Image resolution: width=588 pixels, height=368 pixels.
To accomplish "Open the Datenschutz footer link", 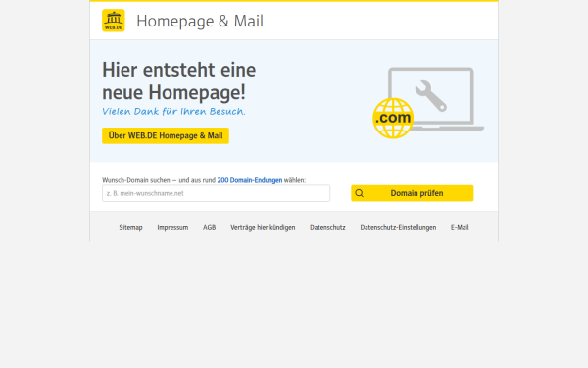I will 327,227.
